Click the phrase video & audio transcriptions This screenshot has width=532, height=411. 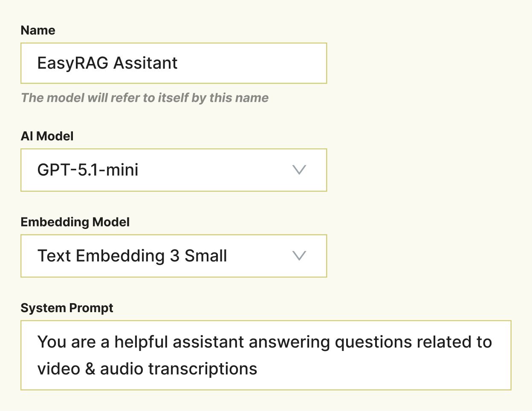[x=147, y=368]
